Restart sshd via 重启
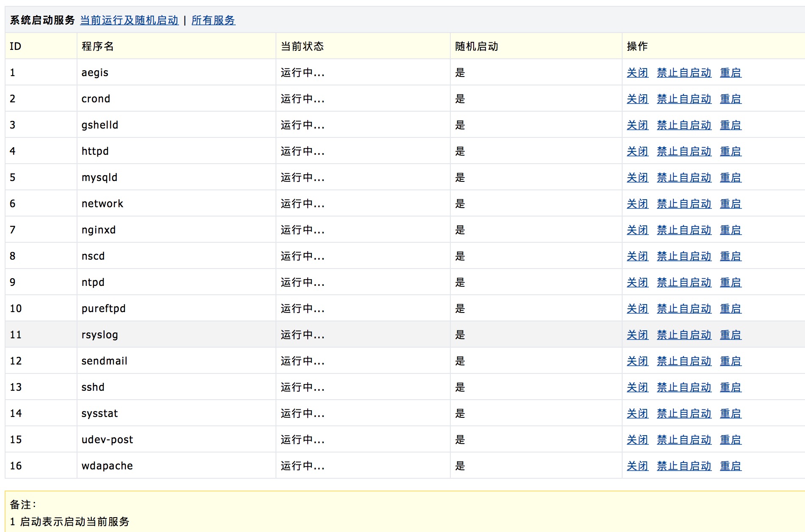Image resolution: width=805 pixels, height=532 pixels. point(731,387)
